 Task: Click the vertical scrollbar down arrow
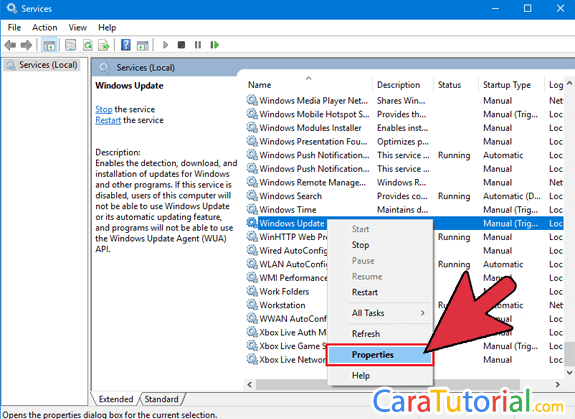tap(569, 373)
